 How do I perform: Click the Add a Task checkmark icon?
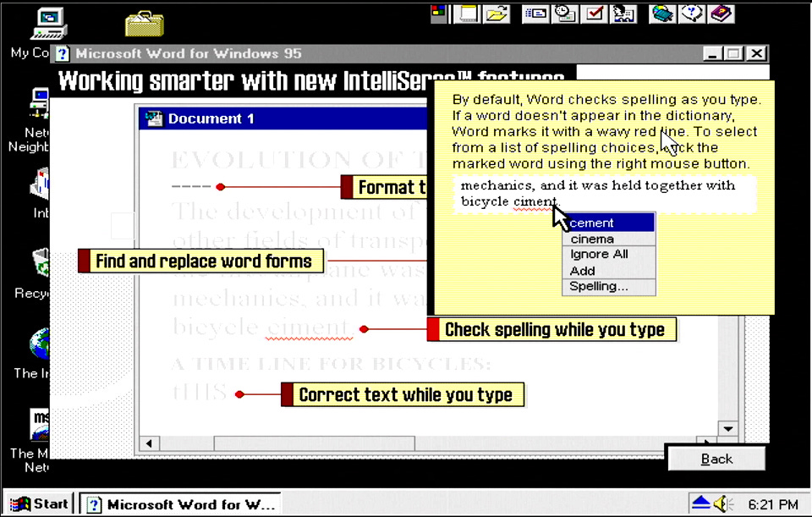point(594,14)
